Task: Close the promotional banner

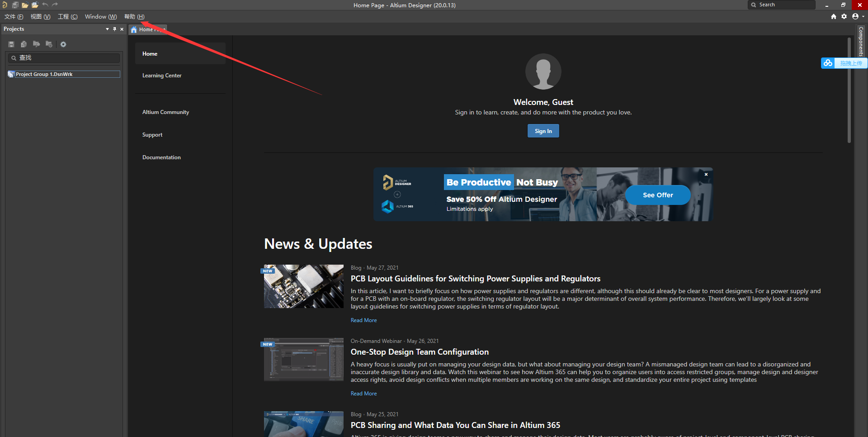Action: click(x=706, y=174)
